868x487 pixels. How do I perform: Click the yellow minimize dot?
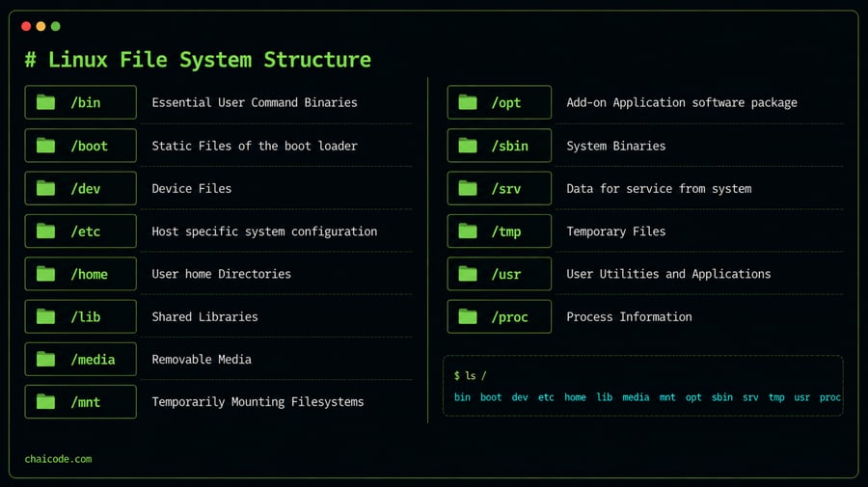41,26
